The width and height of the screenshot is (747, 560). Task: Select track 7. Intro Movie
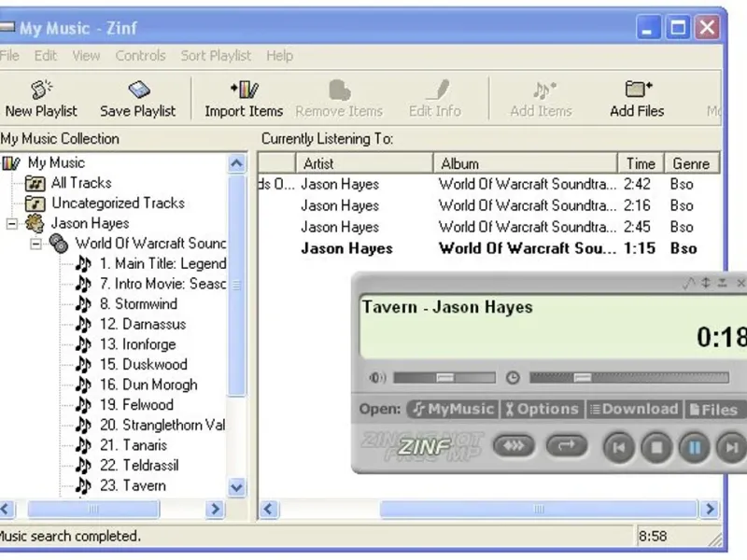click(162, 284)
